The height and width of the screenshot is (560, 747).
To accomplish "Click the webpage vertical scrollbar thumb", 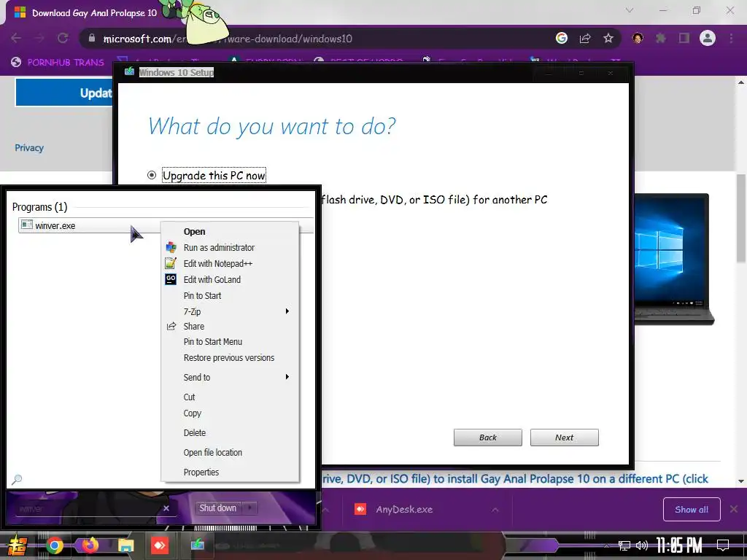I will coord(741,218).
